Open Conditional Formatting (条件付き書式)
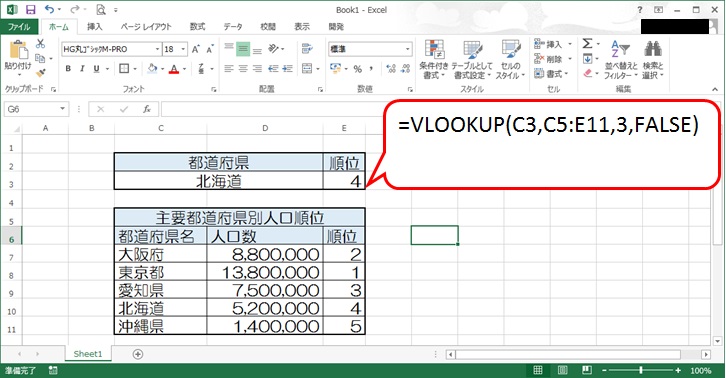The height and width of the screenshot is (378, 726). [x=434, y=59]
